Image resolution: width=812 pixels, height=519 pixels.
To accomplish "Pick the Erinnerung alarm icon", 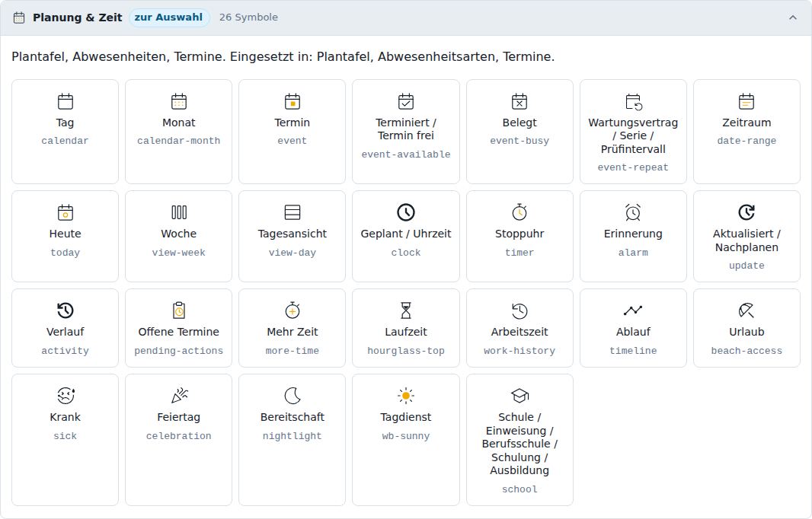I will click(633, 212).
